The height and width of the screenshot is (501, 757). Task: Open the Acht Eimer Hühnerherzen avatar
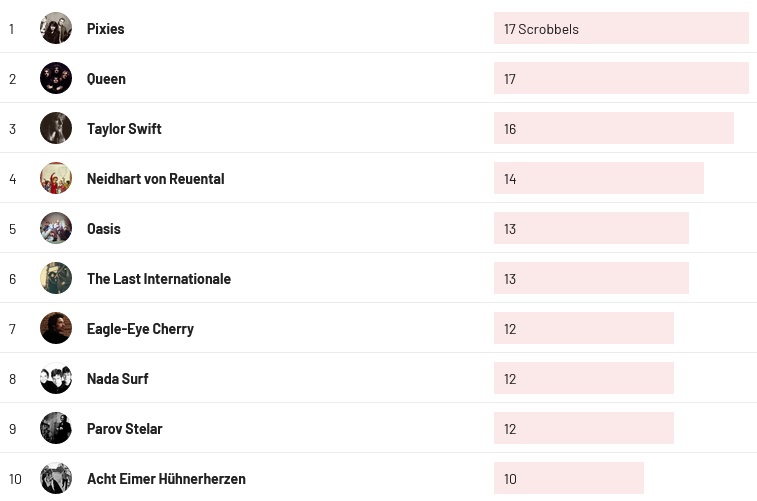point(56,478)
